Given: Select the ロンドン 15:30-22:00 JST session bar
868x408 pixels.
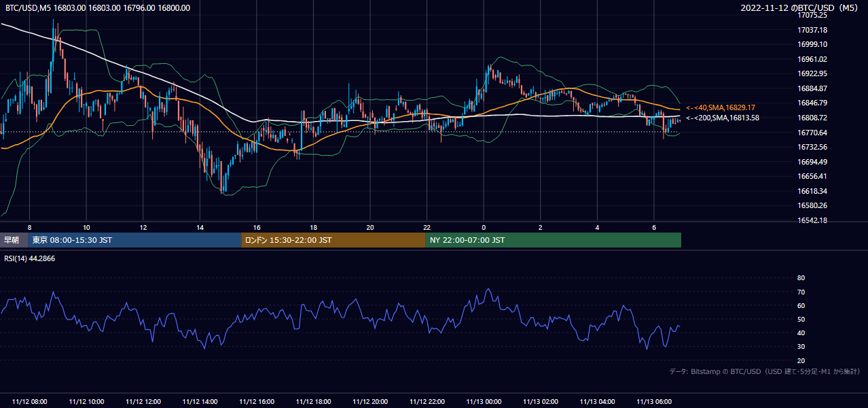Looking at the screenshot, I should point(333,240).
